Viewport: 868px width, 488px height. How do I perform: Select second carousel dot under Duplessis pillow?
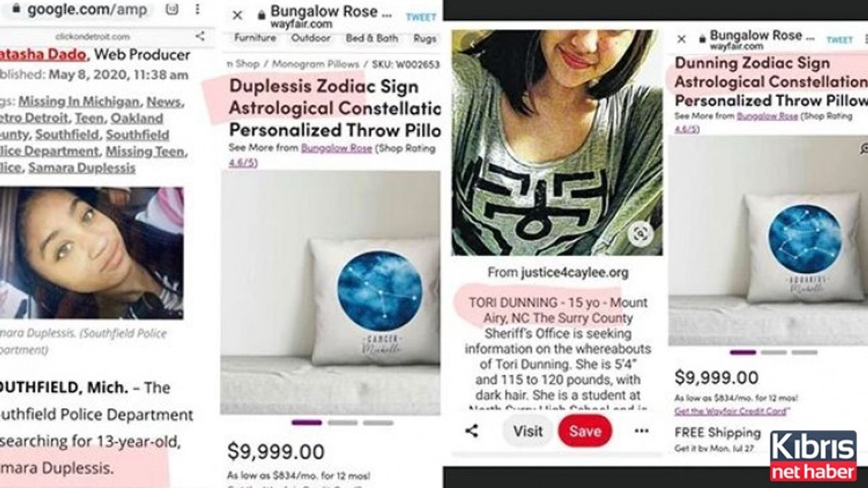[342, 422]
